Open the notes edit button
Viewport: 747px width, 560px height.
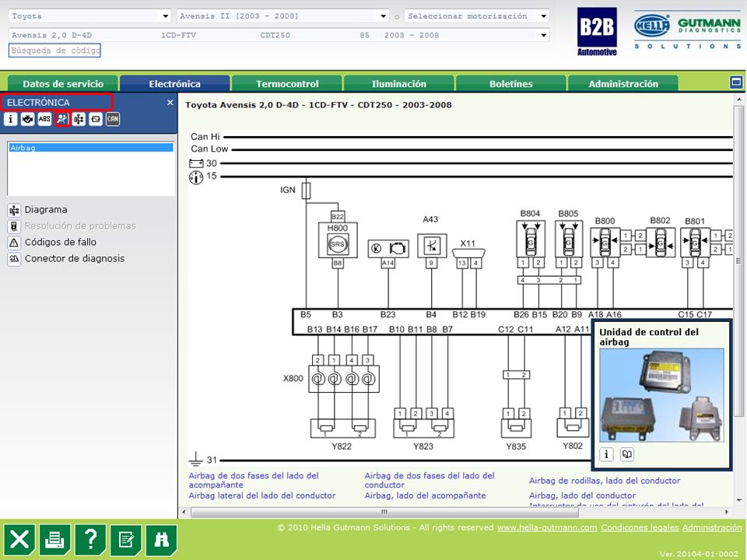coord(126,540)
